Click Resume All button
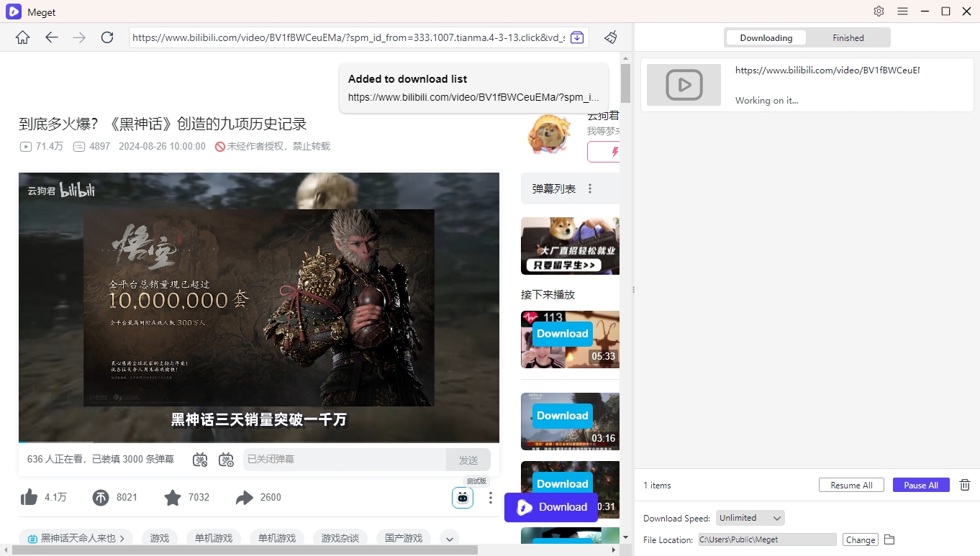Image resolution: width=980 pixels, height=556 pixels. [851, 485]
